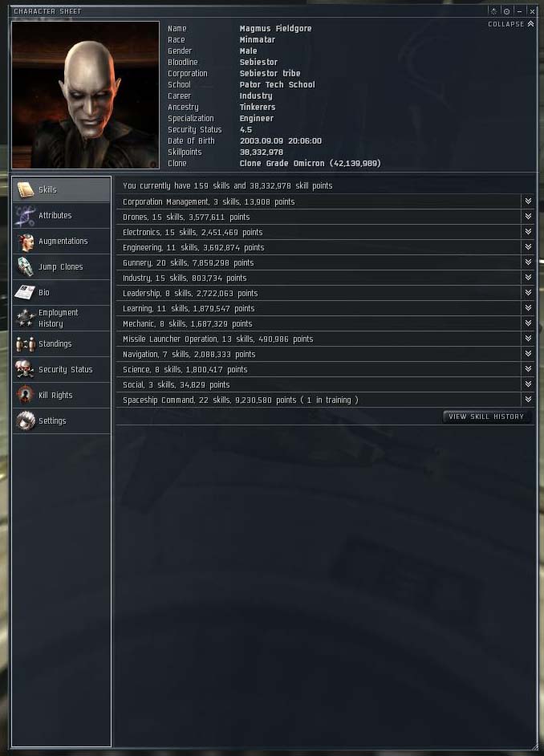Click the character portrait image
The height and width of the screenshot is (756, 544).
click(85, 95)
